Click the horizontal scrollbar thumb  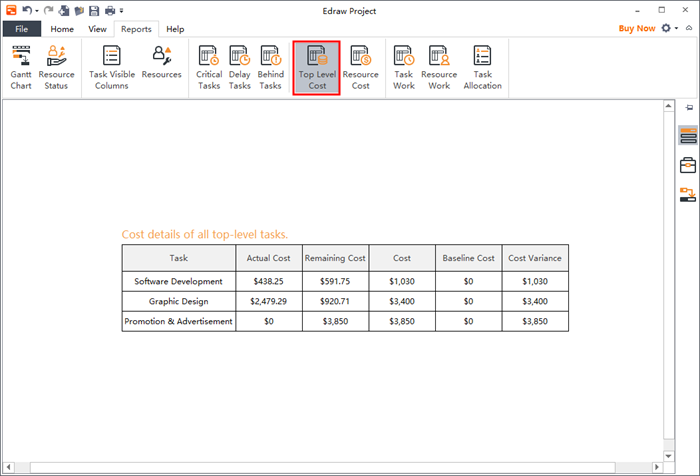pos(322,467)
